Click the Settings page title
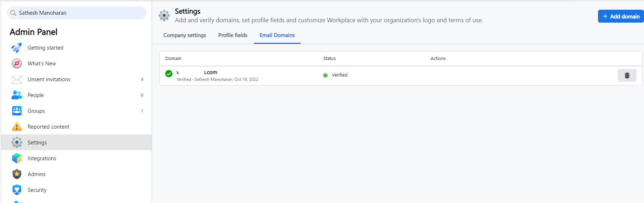644x203 pixels. (x=187, y=11)
